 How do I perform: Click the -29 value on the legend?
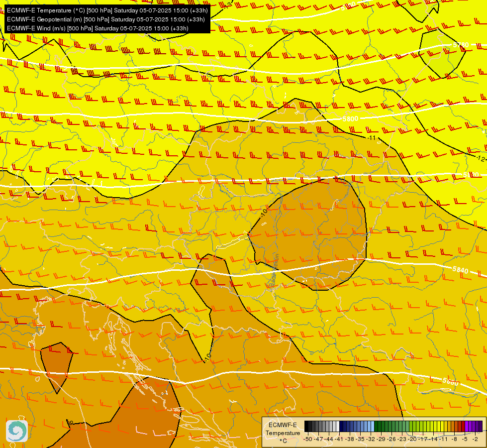pyautogui.click(x=381, y=439)
